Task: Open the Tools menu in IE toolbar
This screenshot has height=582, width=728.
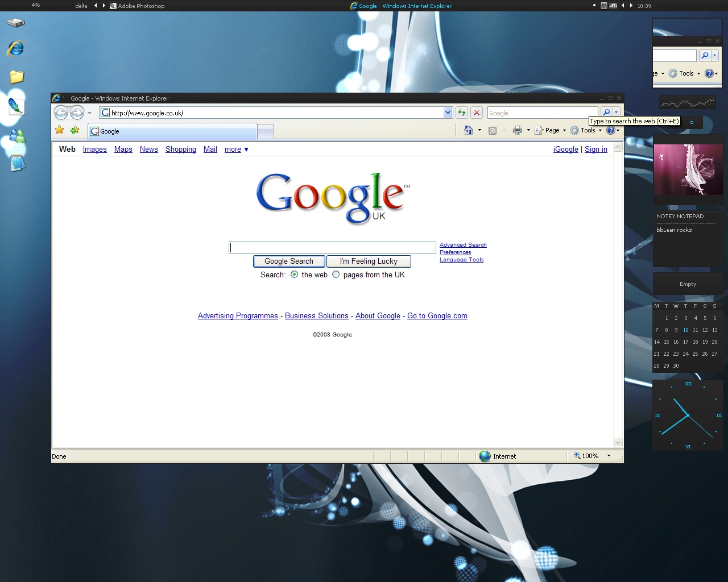Action: coord(586,130)
